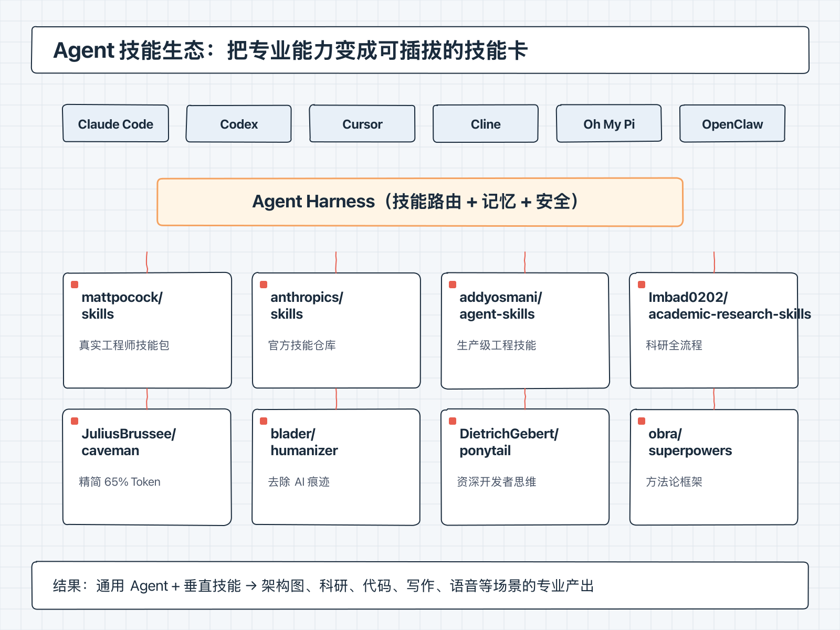Select the Oh My Pi box
The height and width of the screenshot is (630, 840).
click(609, 123)
